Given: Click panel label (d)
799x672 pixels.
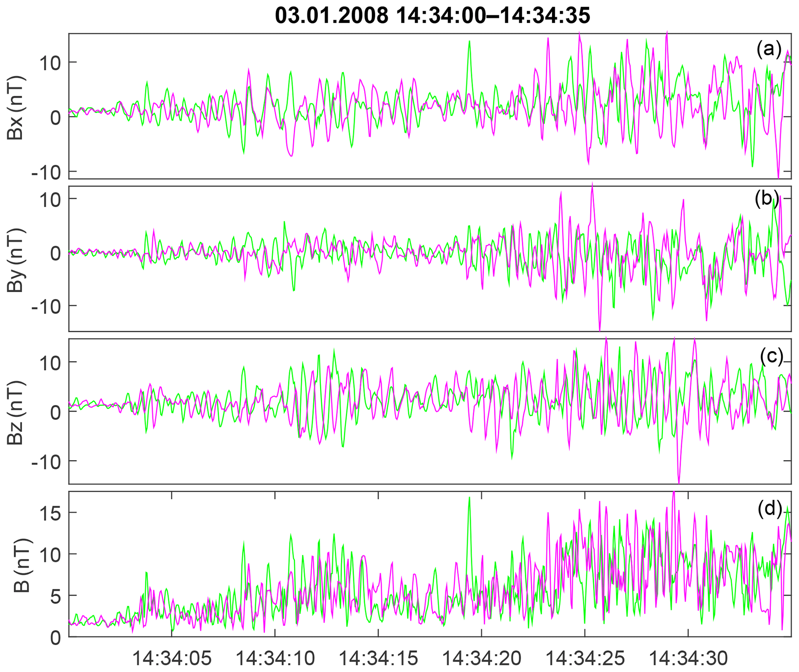Looking at the screenshot, I should coord(770,509).
